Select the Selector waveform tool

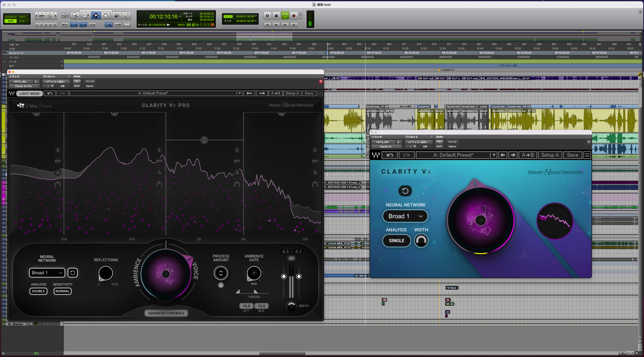pos(96,16)
